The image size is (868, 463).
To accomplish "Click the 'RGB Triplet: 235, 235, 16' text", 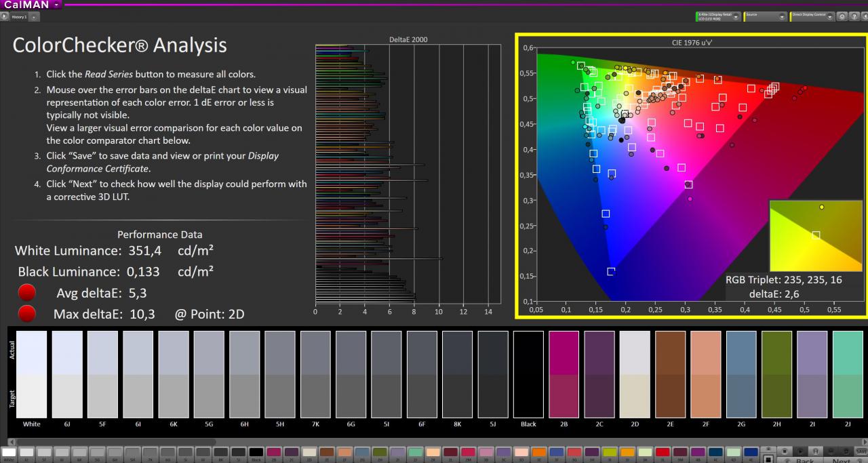I will 783,280.
